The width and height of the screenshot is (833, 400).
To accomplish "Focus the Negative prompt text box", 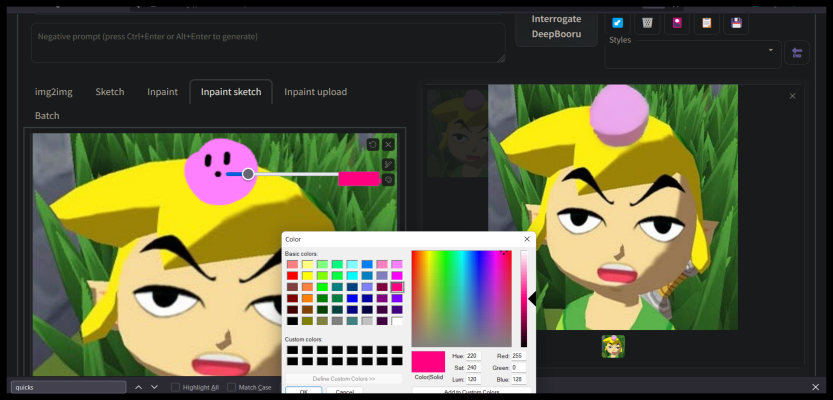I will pyautogui.click(x=268, y=43).
